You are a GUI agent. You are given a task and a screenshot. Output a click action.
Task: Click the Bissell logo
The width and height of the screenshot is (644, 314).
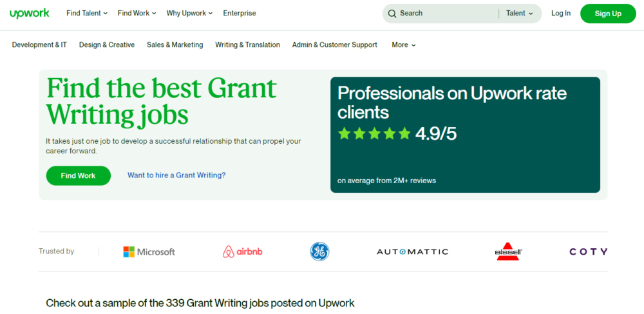click(x=509, y=251)
